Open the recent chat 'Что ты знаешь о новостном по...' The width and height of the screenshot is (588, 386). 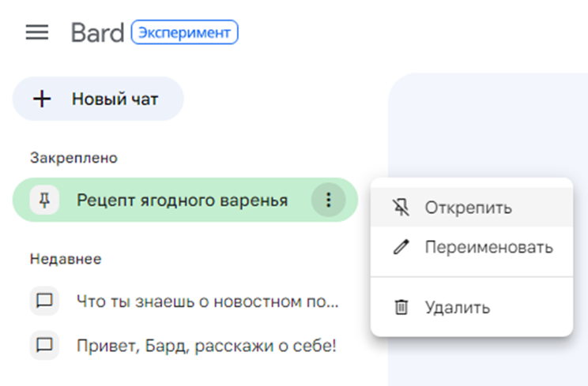point(207,301)
